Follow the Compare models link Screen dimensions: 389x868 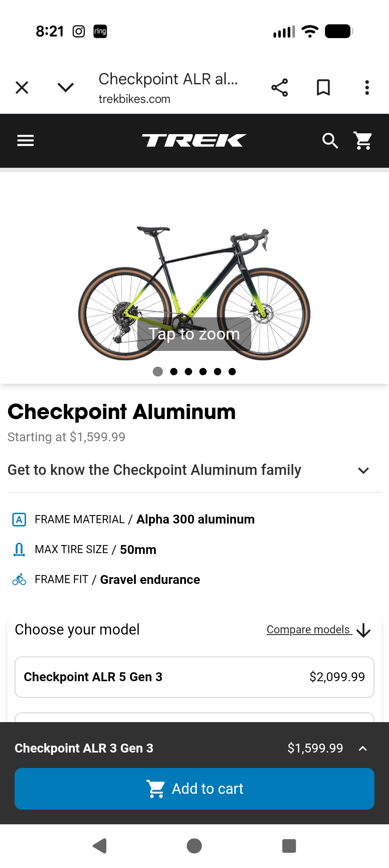pos(309,630)
